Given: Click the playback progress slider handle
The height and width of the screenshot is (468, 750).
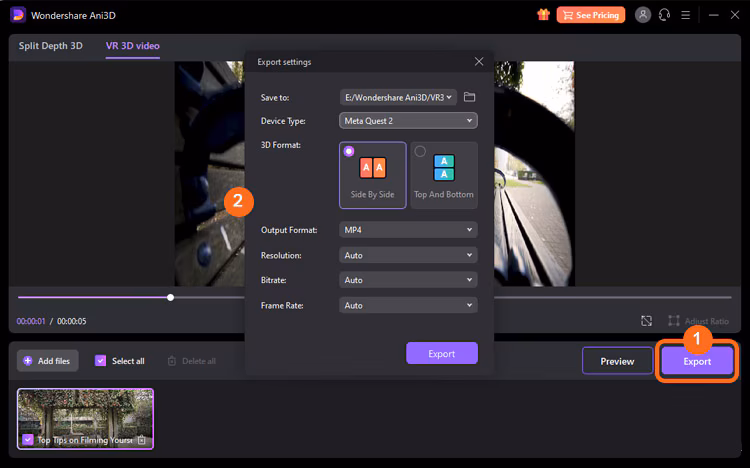Looking at the screenshot, I should (x=170, y=297).
